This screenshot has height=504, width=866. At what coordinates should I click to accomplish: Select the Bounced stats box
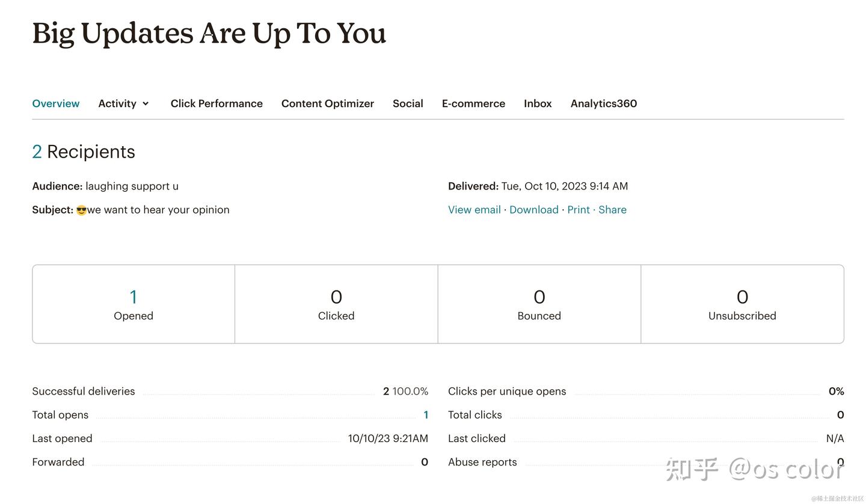[539, 304]
